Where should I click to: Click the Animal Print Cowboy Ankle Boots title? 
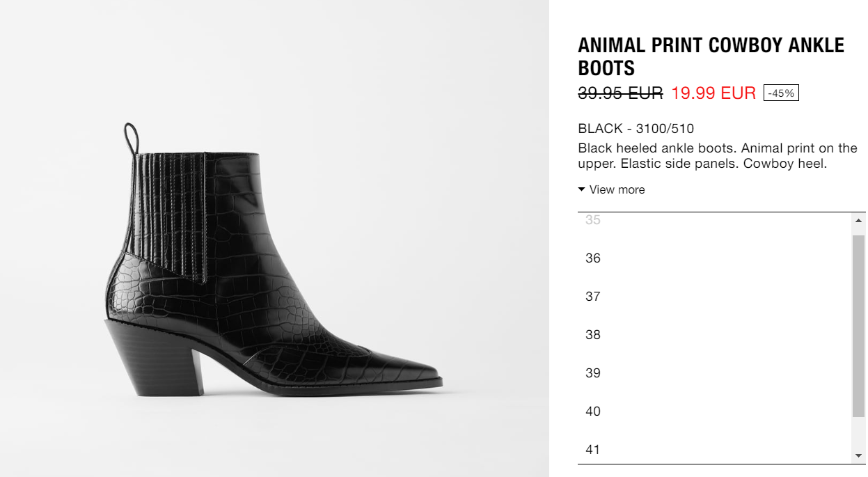(711, 56)
